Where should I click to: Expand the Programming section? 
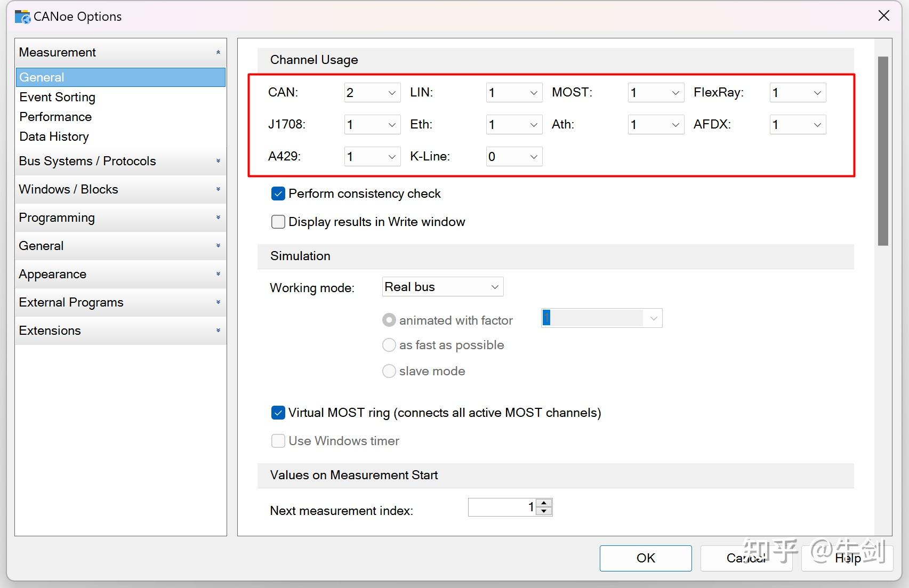click(120, 218)
